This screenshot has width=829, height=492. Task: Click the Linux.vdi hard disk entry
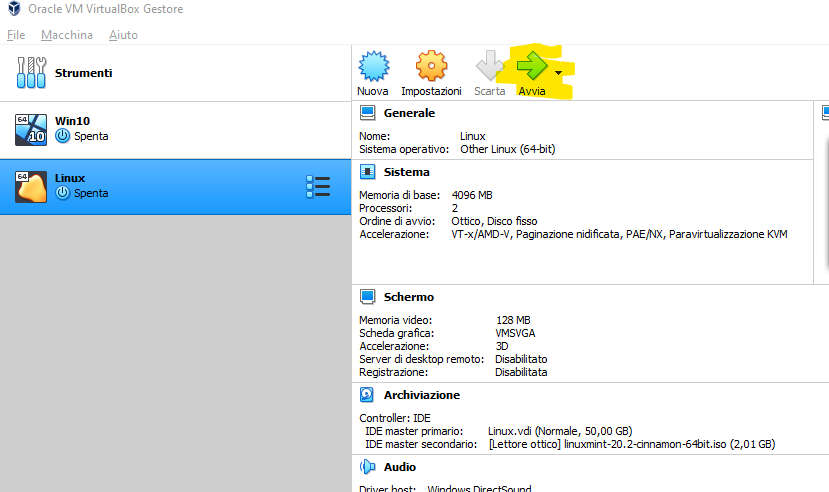coord(560,431)
